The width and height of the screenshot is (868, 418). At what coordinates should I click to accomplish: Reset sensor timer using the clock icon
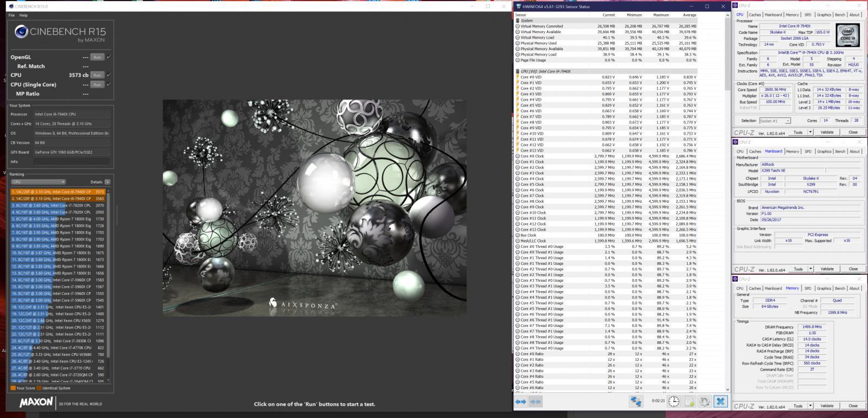click(x=674, y=402)
